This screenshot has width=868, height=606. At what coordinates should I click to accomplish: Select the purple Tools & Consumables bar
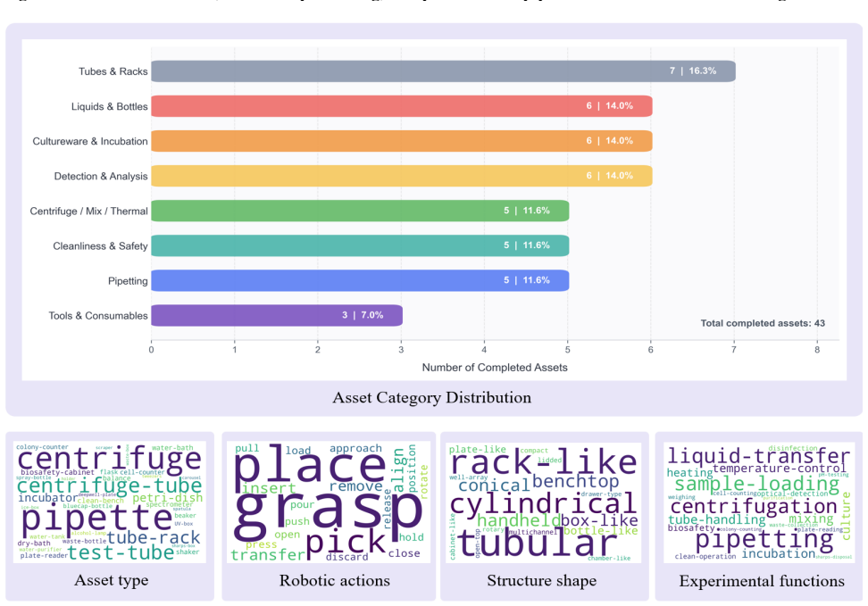(277, 315)
